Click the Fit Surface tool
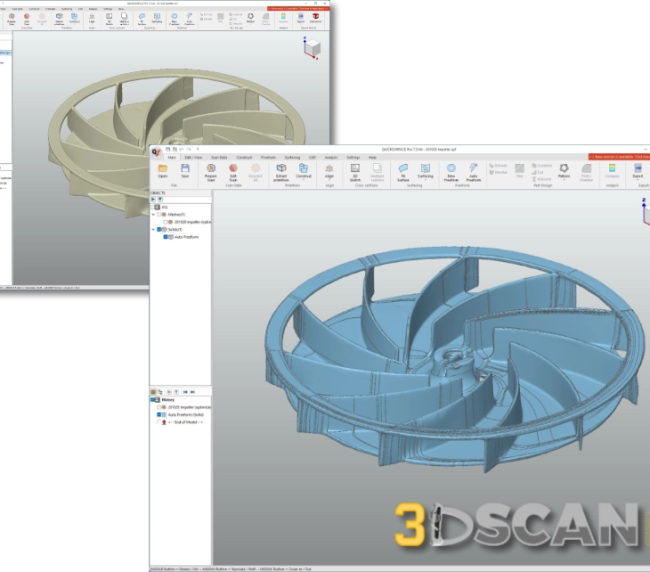650x572 pixels. pyautogui.click(x=404, y=171)
